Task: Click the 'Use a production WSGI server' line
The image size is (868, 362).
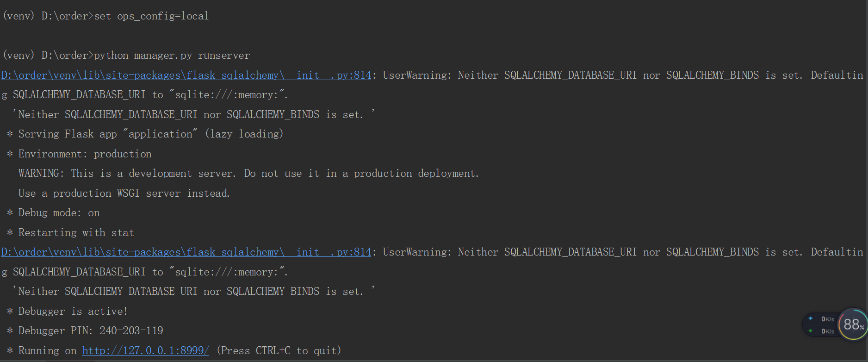Action: [124, 193]
